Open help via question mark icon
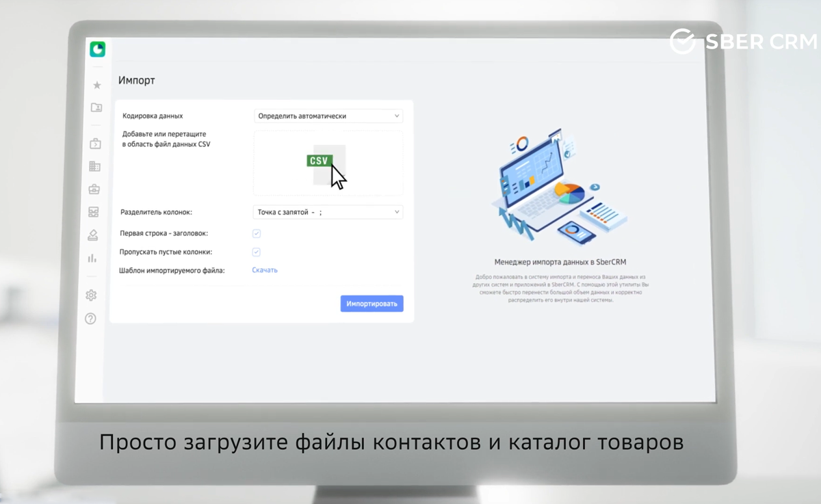 (x=90, y=319)
